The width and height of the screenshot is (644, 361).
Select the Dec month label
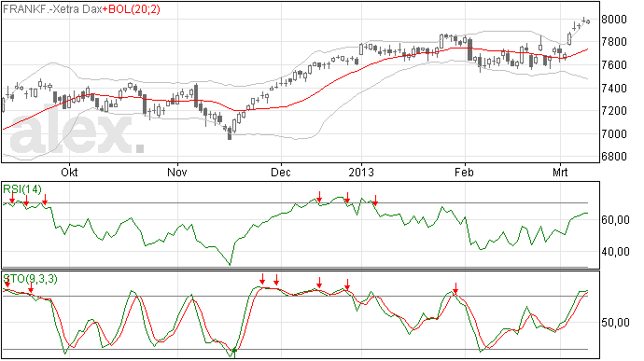(281, 172)
